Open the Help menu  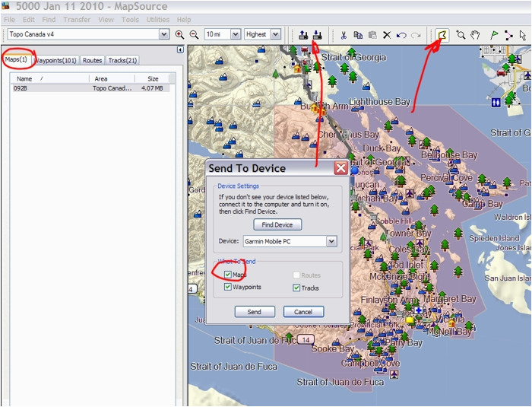[x=184, y=20]
